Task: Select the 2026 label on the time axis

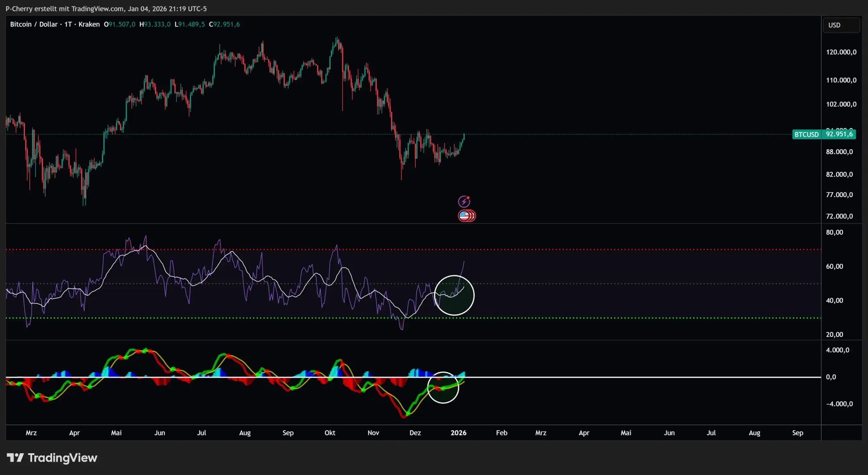Action: tap(459, 432)
